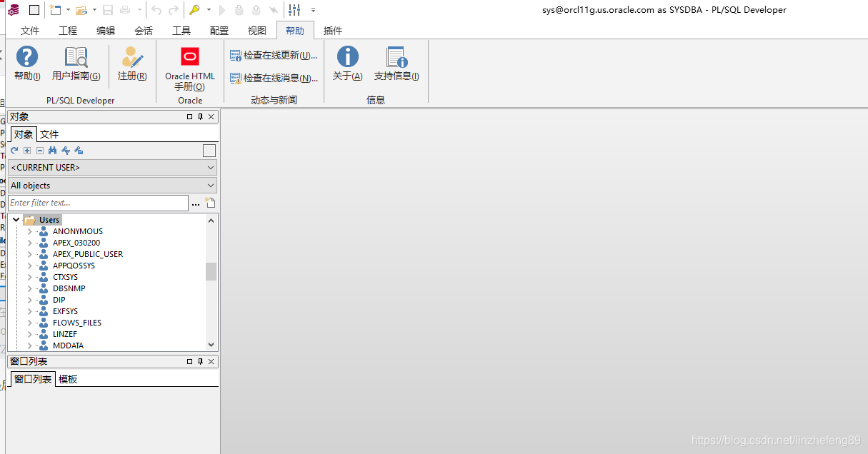
Task: Open the All objects filter dropdown
Action: (x=113, y=185)
